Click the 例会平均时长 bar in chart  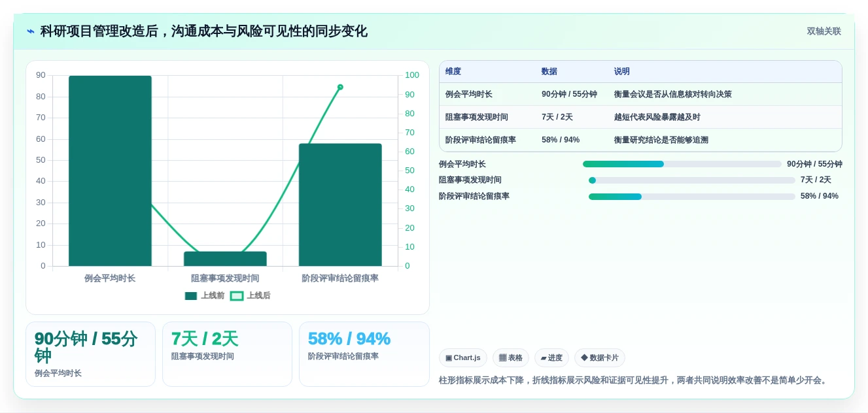[110, 171]
